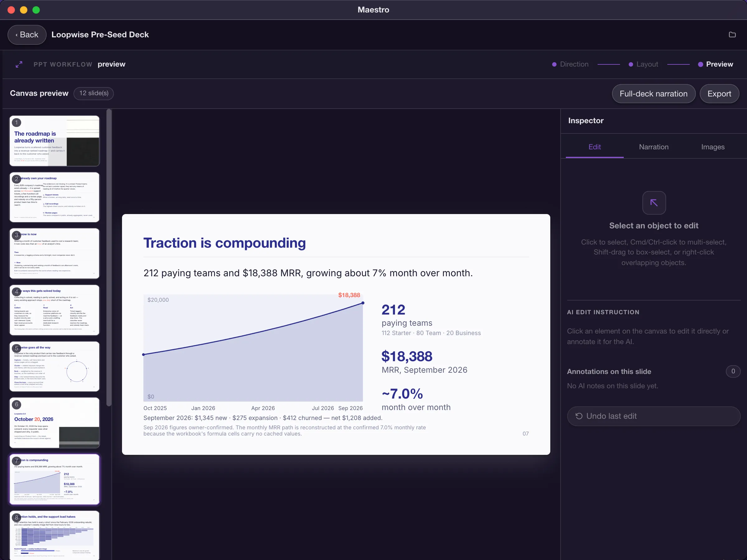Click the select-object arrow icon in Inspector
The height and width of the screenshot is (560, 747).
[x=654, y=203]
